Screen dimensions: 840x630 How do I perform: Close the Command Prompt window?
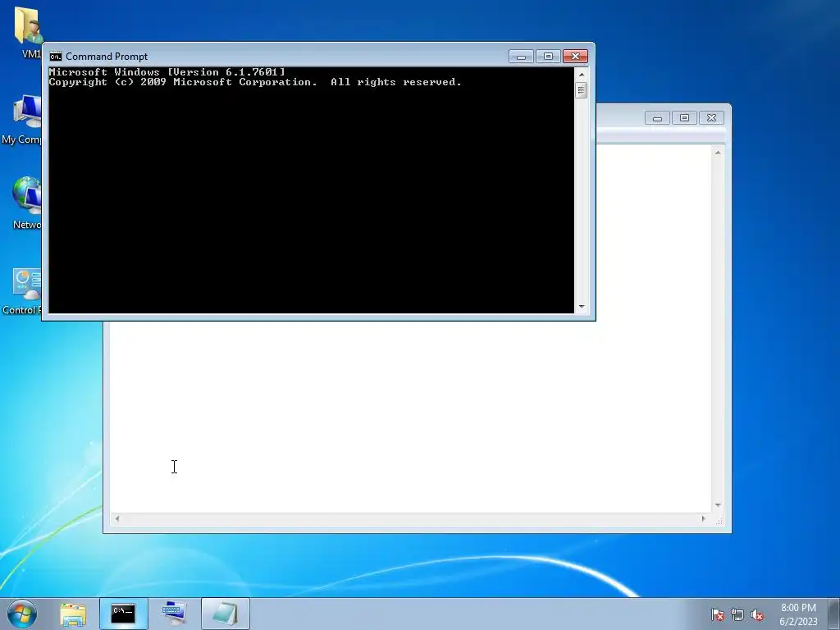click(575, 57)
